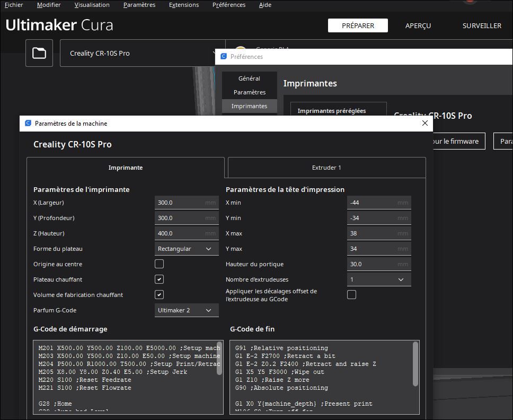The image size is (513, 420).
Task: Open the Modifier menu
Action: coord(49,5)
